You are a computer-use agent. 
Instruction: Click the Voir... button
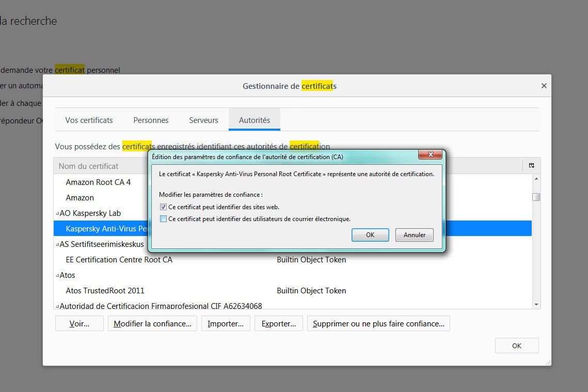[x=79, y=324]
